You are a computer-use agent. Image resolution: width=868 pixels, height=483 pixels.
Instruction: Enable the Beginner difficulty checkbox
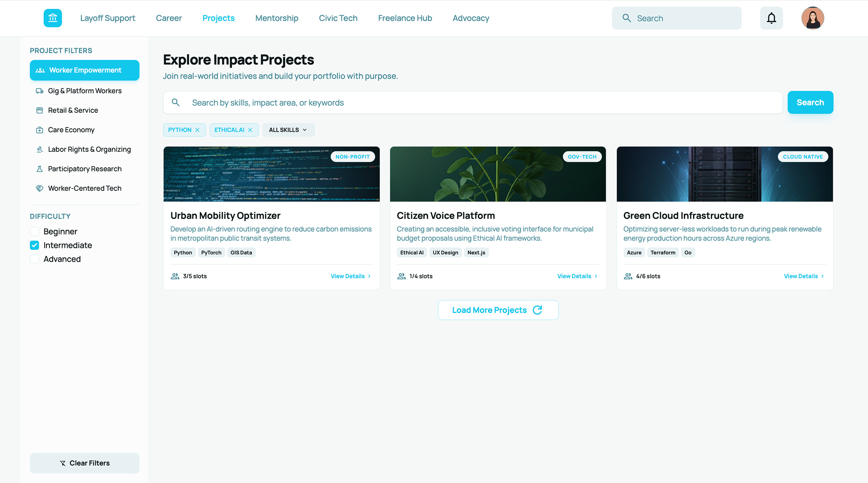34,231
